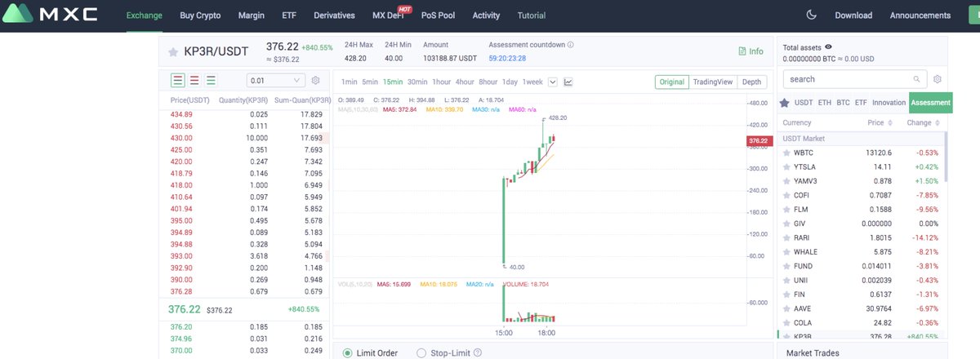Open the MX DeFi menu
This screenshot has height=359, width=980.
pyautogui.click(x=388, y=16)
